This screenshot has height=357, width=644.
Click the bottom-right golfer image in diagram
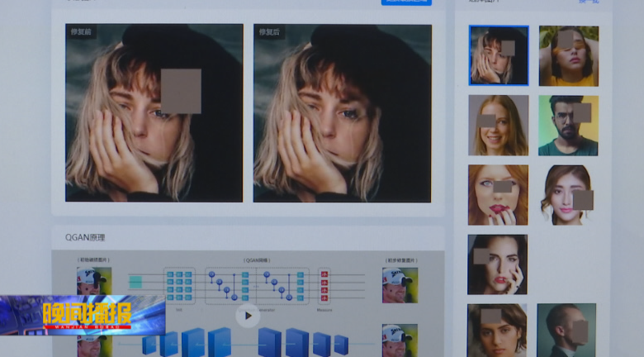point(400,340)
